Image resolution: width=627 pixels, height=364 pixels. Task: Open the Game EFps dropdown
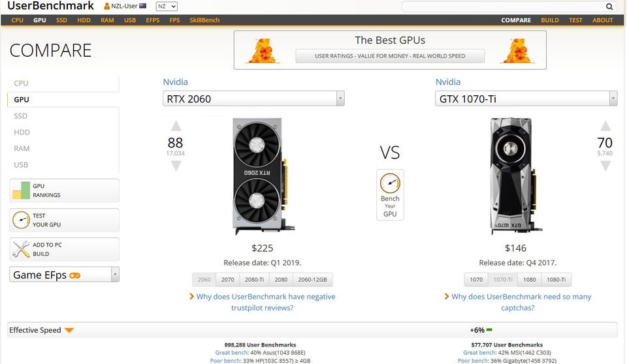coord(64,275)
